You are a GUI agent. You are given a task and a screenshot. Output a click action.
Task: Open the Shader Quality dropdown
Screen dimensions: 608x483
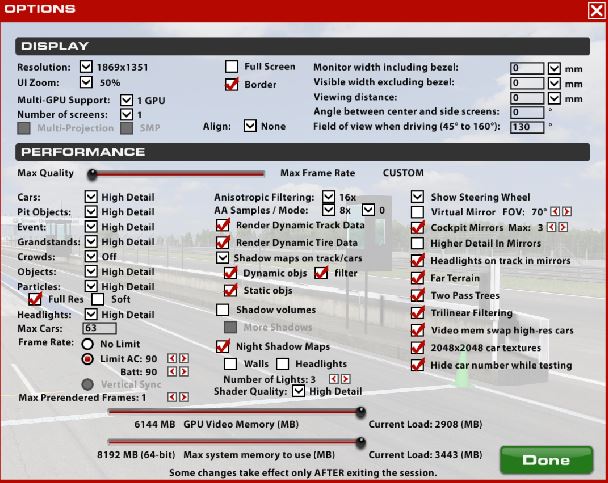click(x=298, y=391)
